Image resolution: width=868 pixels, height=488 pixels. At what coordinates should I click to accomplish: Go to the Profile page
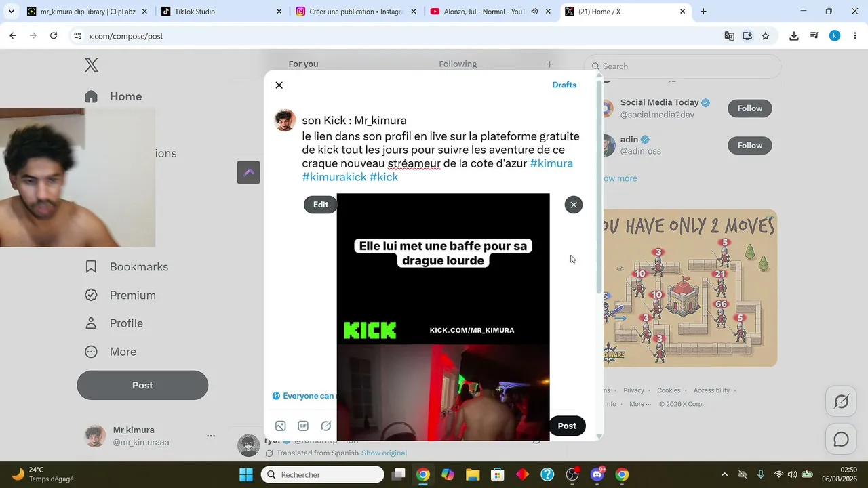click(114, 323)
